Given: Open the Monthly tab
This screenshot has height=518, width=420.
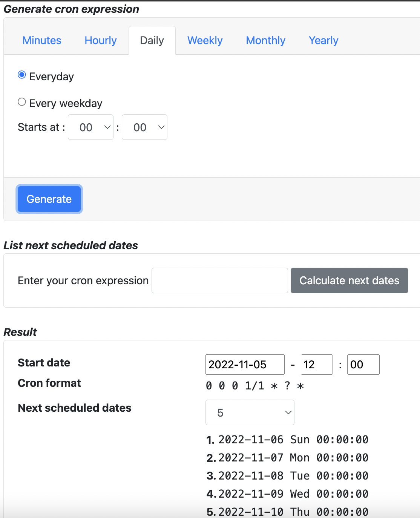Looking at the screenshot, I should pos(266,40).
